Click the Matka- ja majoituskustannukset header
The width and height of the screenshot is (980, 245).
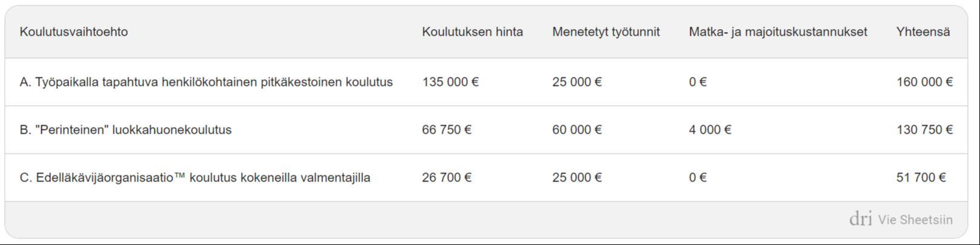point(778,32)
